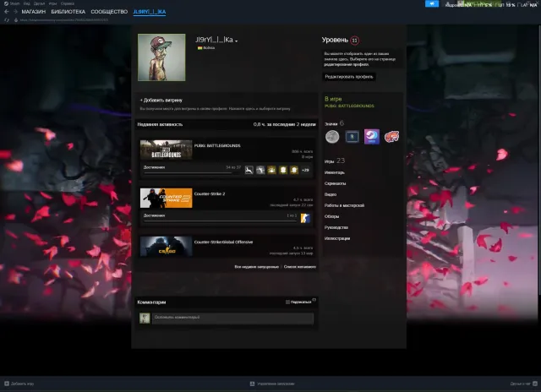This screenshot has width=541, height=392.
Task: Show +29 more PUBG achievements
Action: [x=305, y=170]
